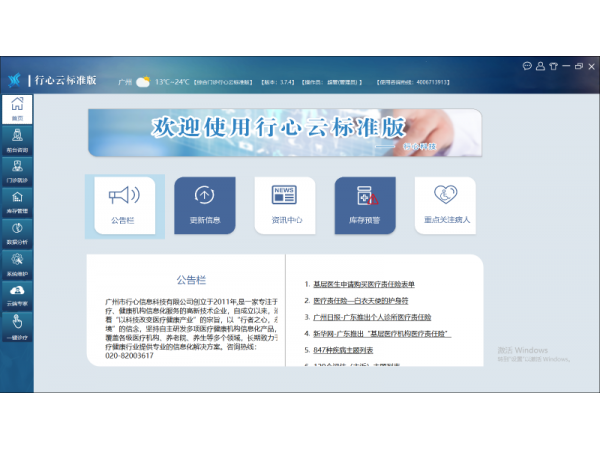Open the 847种疾病主题列表 link
The width and height of the screenshot is (600, 450).
[343, 350]
